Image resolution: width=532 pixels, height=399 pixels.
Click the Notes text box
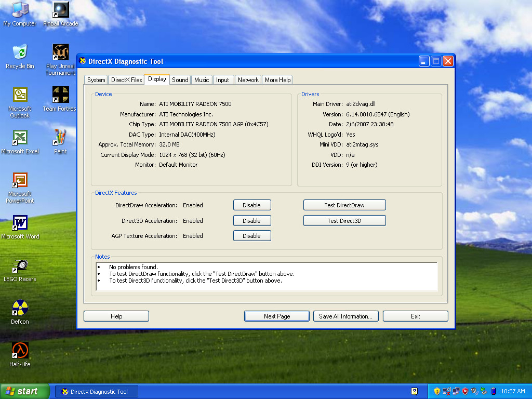[267, 276]
